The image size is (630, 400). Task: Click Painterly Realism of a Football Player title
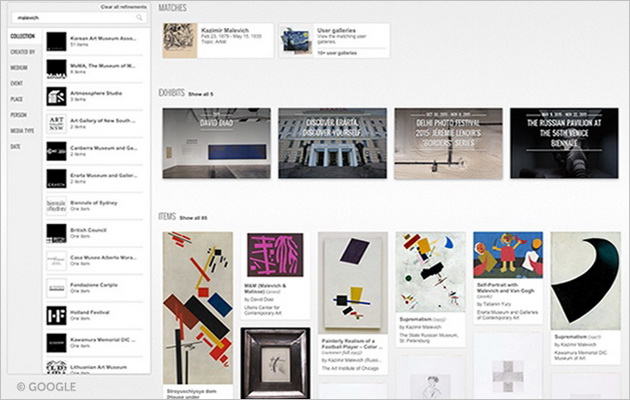(352, 344)
